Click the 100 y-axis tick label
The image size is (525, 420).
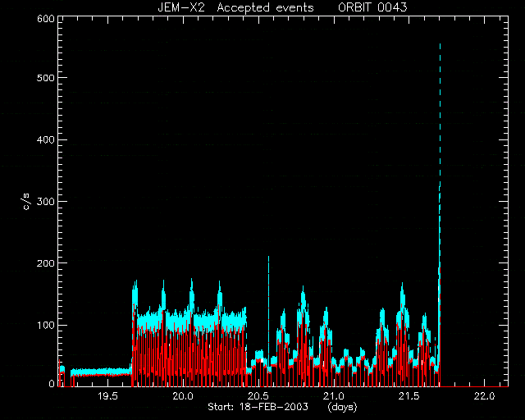click(46, 325)
